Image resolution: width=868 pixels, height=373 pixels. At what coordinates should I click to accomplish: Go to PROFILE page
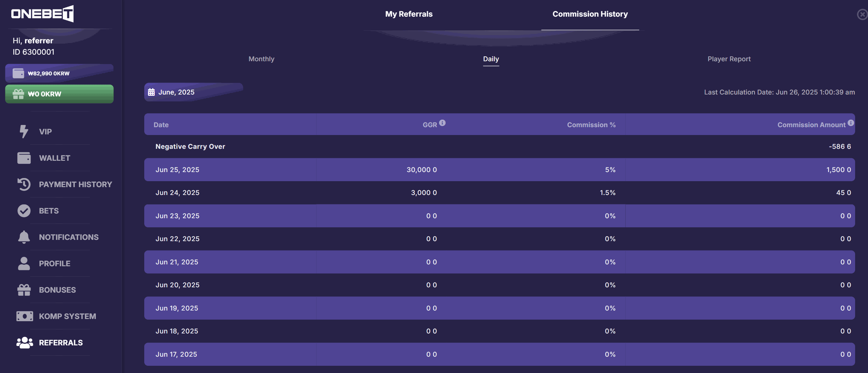(55, 263)
